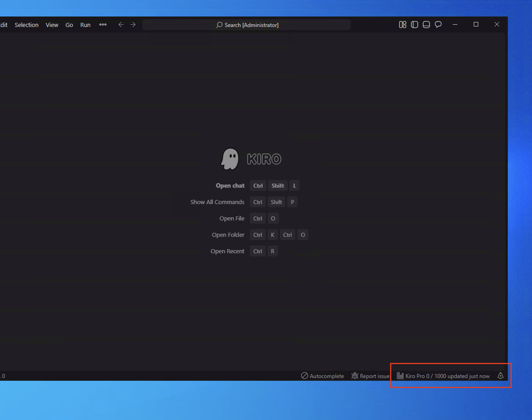Click the Kiro Pro usage chart icon
Viewport: 532px width, 420px height.
click(400, 376)
